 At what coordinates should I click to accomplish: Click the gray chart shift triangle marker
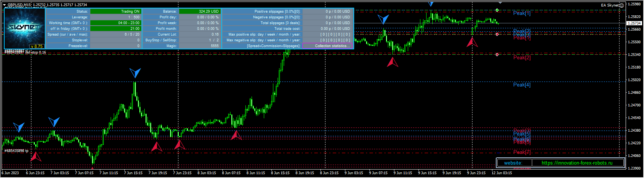coord(500,3)
